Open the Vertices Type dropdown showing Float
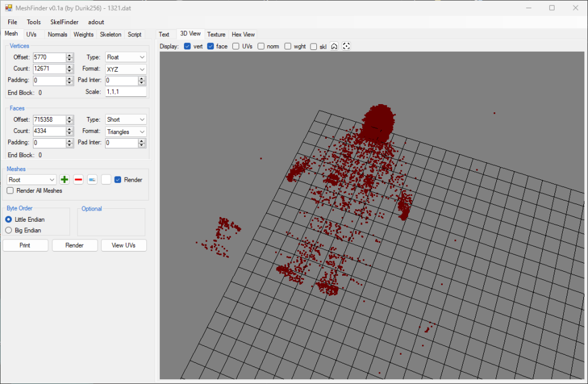588x384 pixels. (x=125, y=57)
